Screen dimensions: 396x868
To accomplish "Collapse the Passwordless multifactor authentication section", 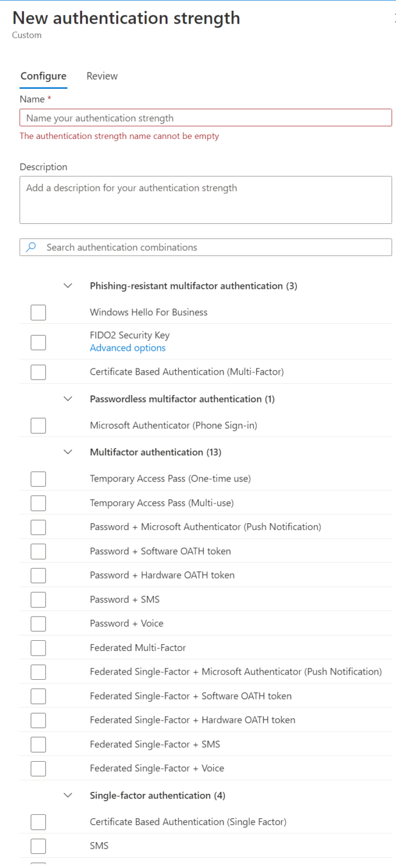I will click(x=68, y=399).
